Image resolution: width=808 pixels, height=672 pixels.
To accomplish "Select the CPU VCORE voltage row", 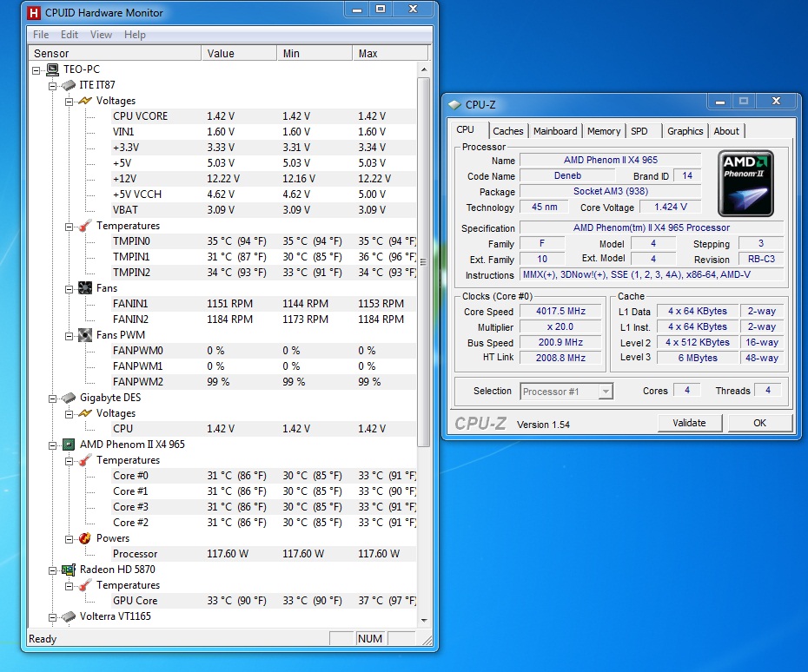I will [x=264, y=116].
